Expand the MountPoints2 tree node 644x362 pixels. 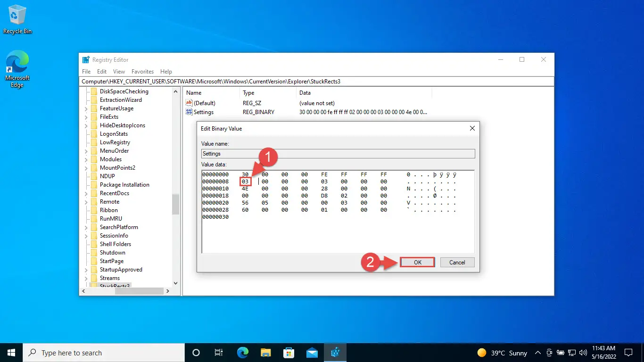86,168
